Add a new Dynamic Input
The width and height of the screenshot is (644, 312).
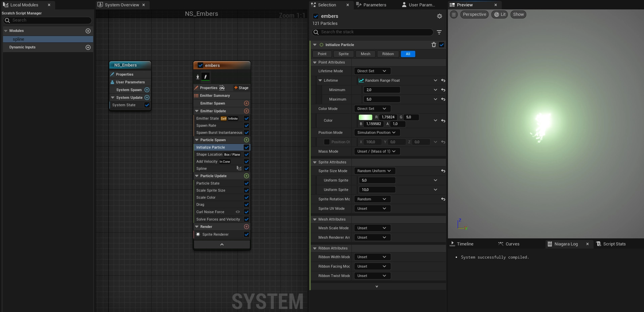(88, 47)
